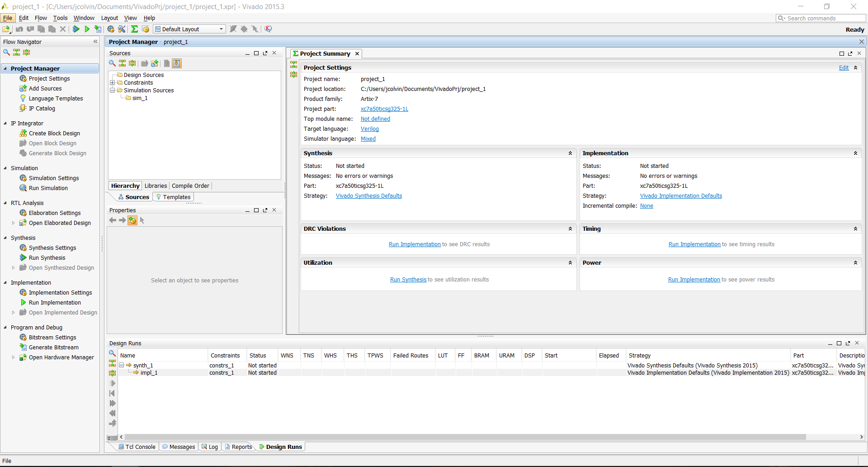Open the Messages tab at bottom
868x467 pixels.
pyautogui.click(x=178, y=447)
